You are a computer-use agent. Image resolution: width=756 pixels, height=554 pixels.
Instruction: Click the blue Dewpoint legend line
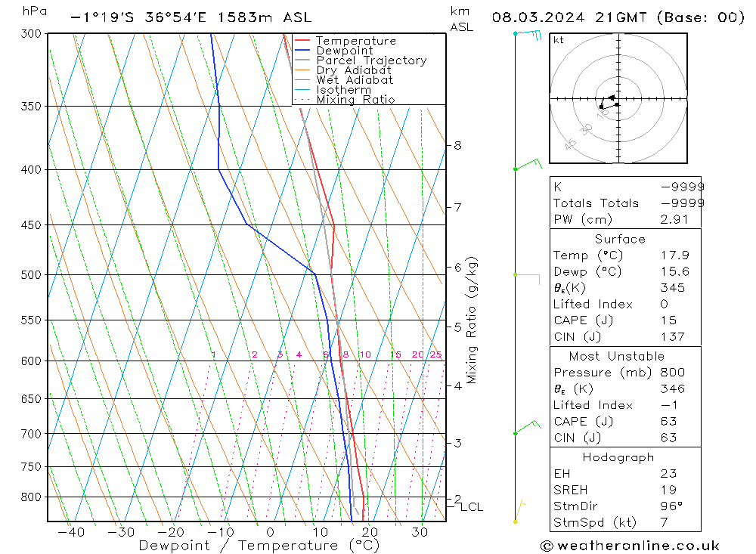(302, 50)
